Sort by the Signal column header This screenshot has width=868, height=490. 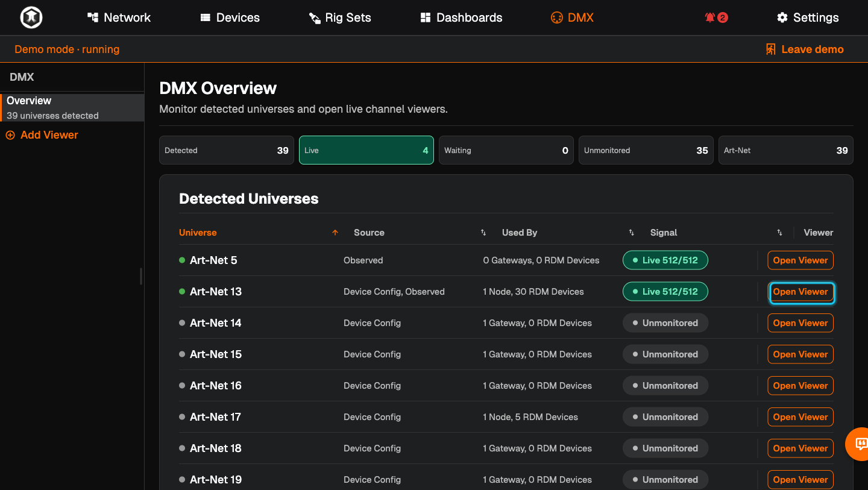click(664, 233)
